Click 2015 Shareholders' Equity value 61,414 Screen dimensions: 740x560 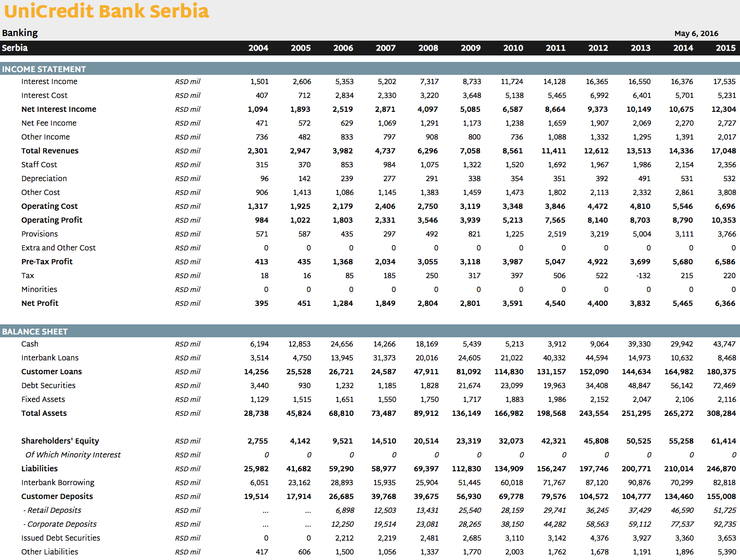[x=723, y=441]
